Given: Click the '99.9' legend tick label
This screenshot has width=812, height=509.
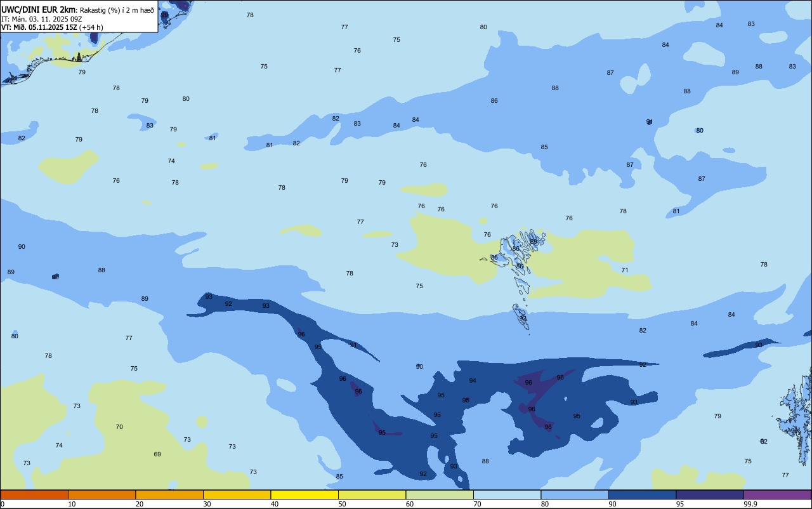Looking at the screenshot, I should click(x=750, y=504).
